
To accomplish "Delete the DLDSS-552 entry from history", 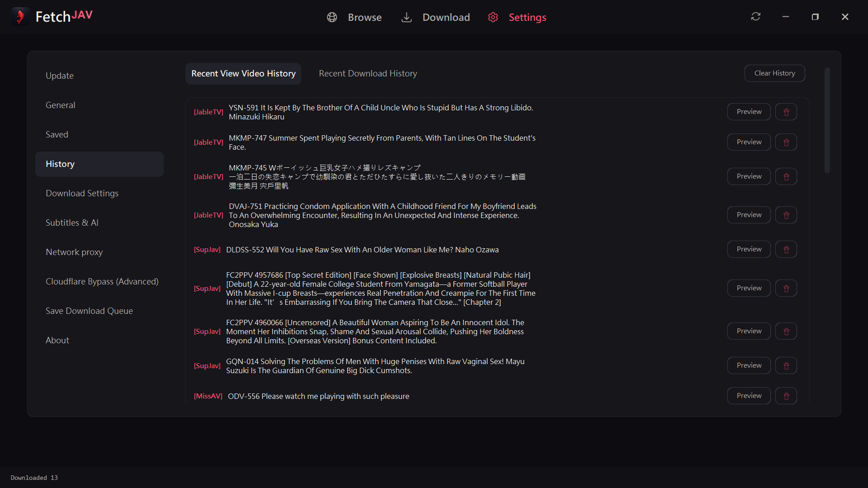I will (786, 249).
